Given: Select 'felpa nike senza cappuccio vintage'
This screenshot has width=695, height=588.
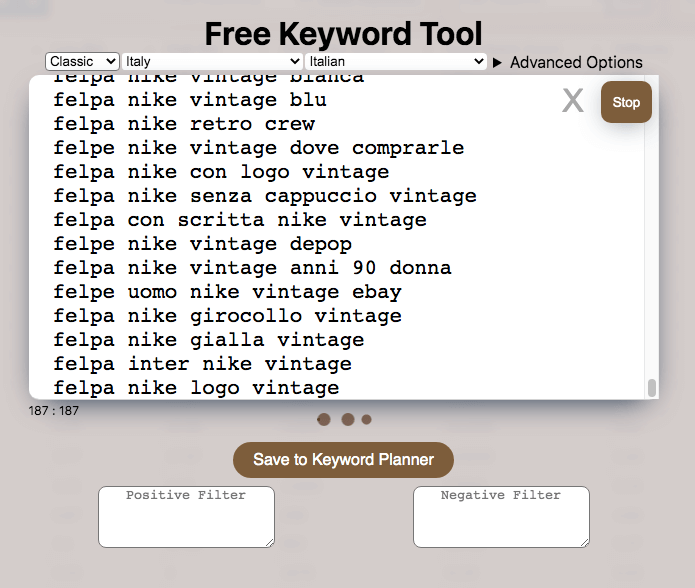Looking at the screenshot, I should click(x=265, y=196).
